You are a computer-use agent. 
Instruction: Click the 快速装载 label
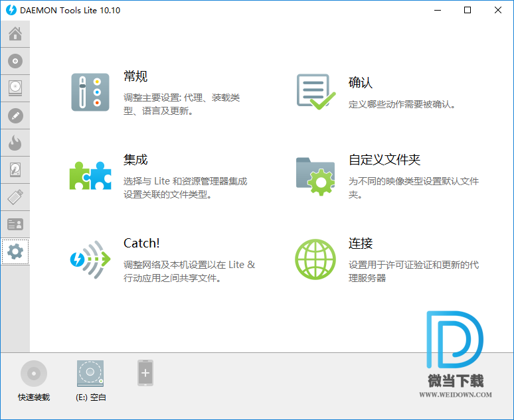(x=34, y=397)
